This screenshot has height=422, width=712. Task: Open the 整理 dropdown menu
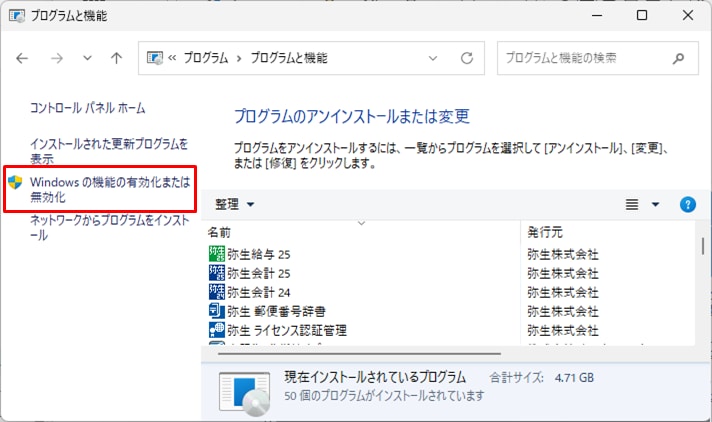pos(234,204)
